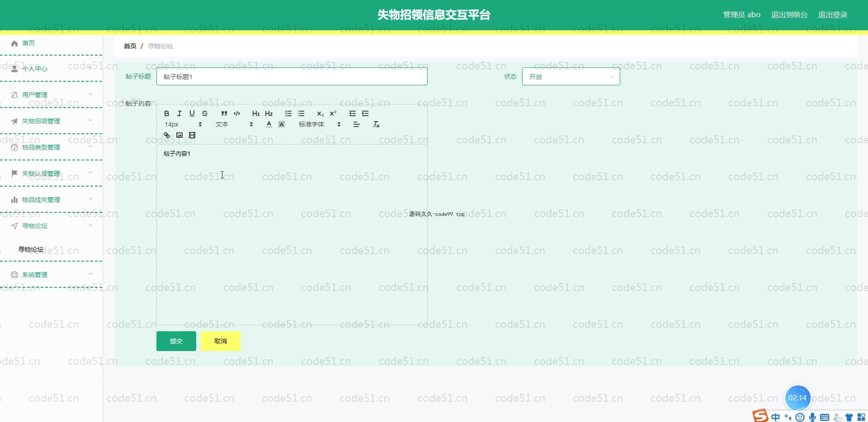868x422 pixels.
Task: Toggle bold formatting in the editor
Action: coord(167,113)
